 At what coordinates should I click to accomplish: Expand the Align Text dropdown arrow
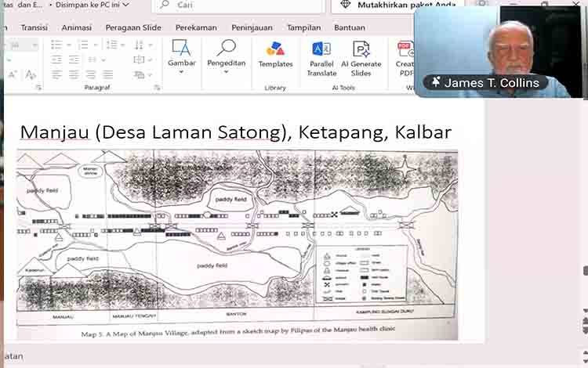(151, 60)
